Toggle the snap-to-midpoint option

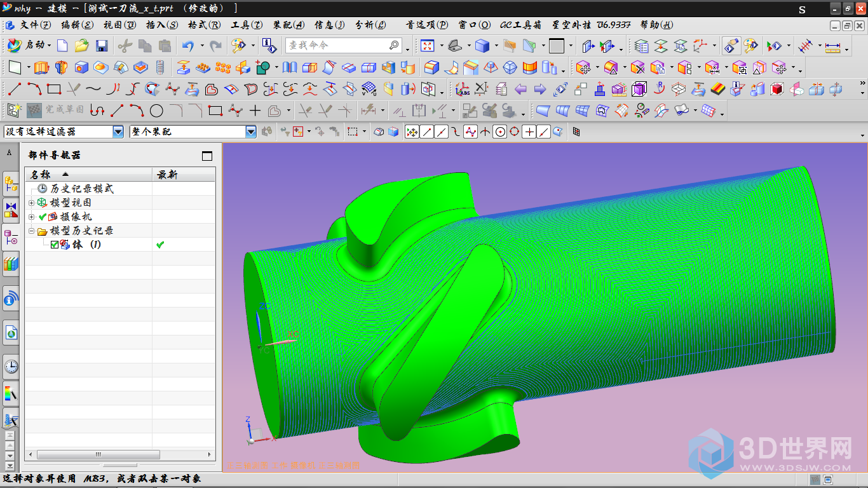(x=442, y=132)
